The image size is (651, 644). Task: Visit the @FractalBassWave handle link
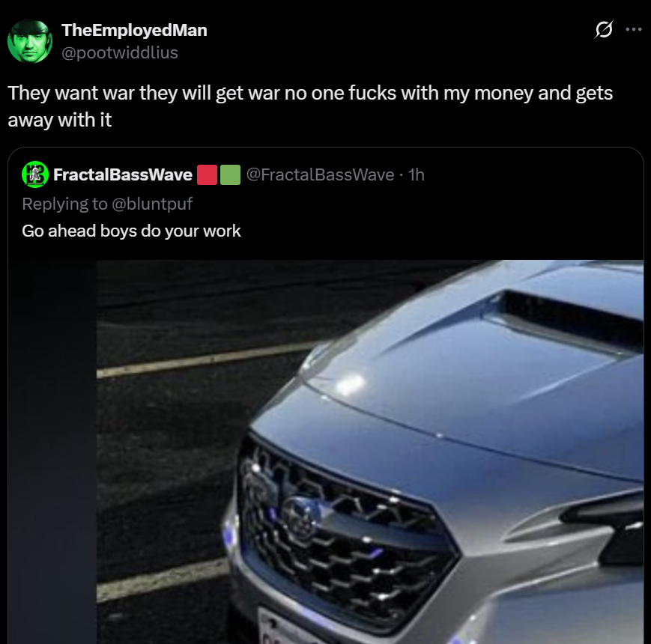[320, 174]
